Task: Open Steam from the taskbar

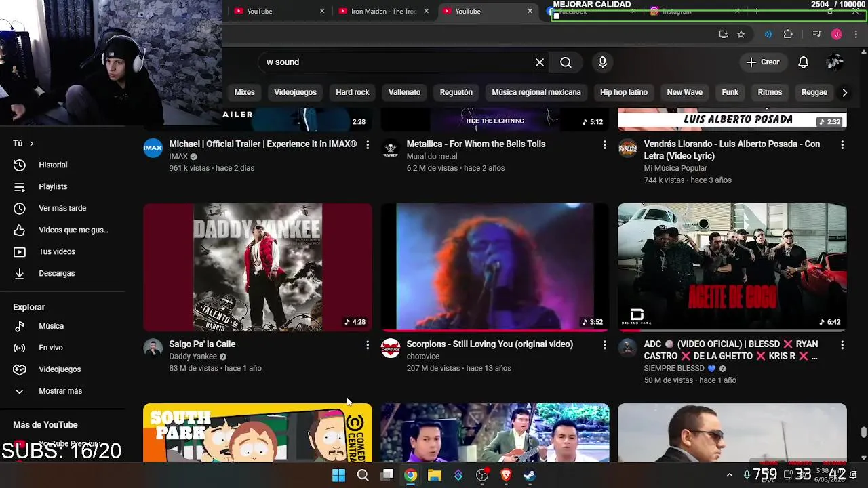Action: 530,475
